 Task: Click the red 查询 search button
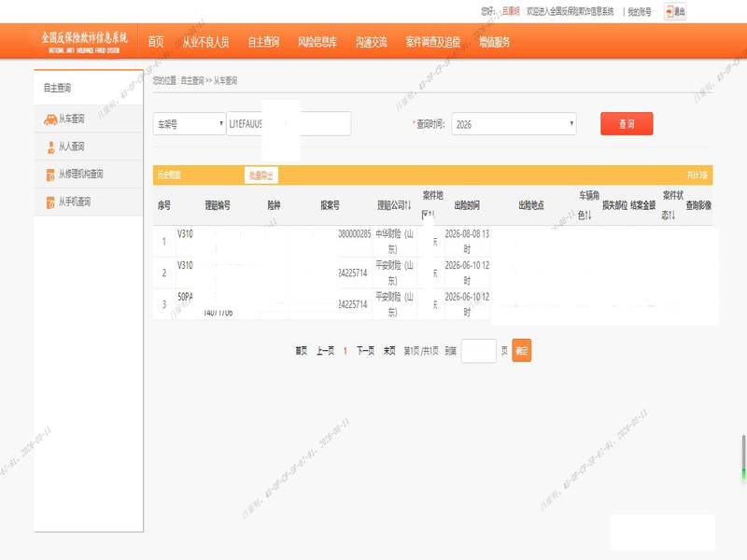point(627,124)
